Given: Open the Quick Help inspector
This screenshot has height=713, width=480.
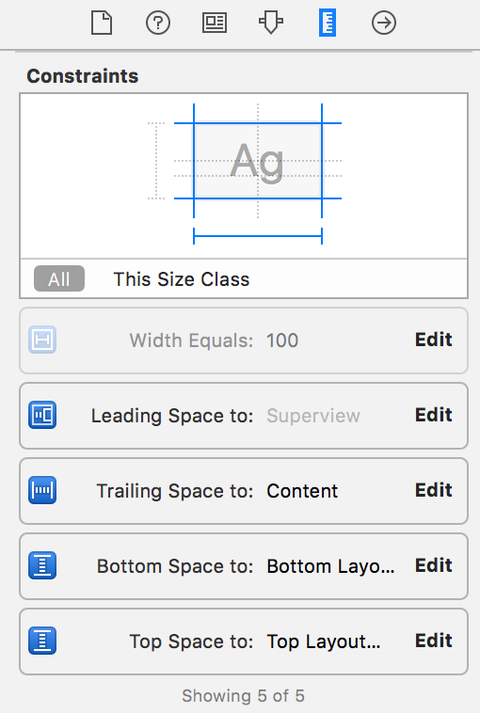Looking at the screenshot, I should (x=158, y=23).
